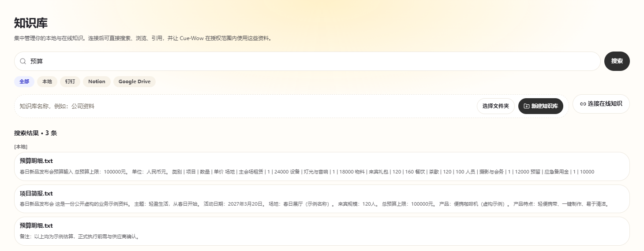The image size is (644, 251).
Task: Click the dark 搜索 button
Action: click(617, 61)
